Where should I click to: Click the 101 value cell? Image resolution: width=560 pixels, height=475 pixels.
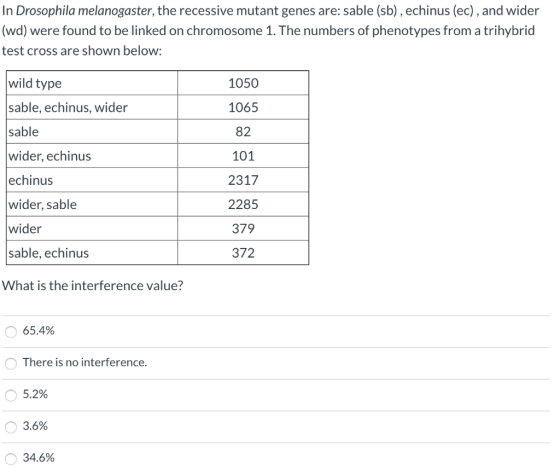coord(243,156)
